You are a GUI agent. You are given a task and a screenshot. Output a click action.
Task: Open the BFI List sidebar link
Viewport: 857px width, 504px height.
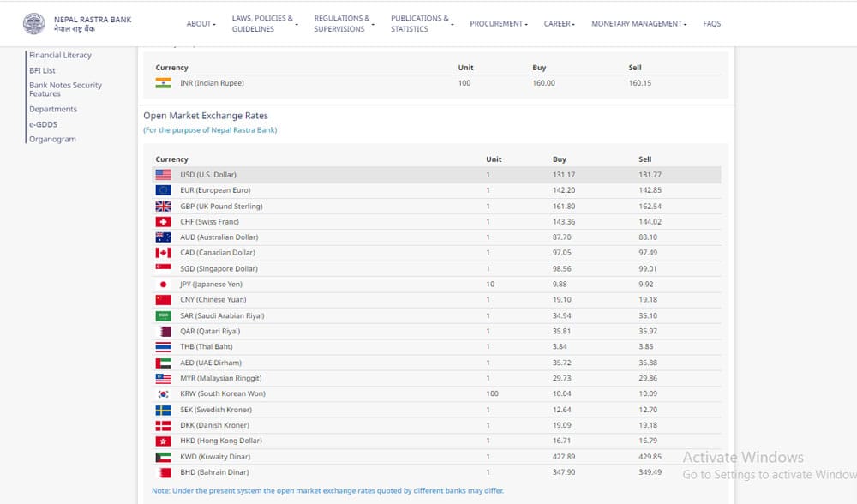(x=42, y=70)
